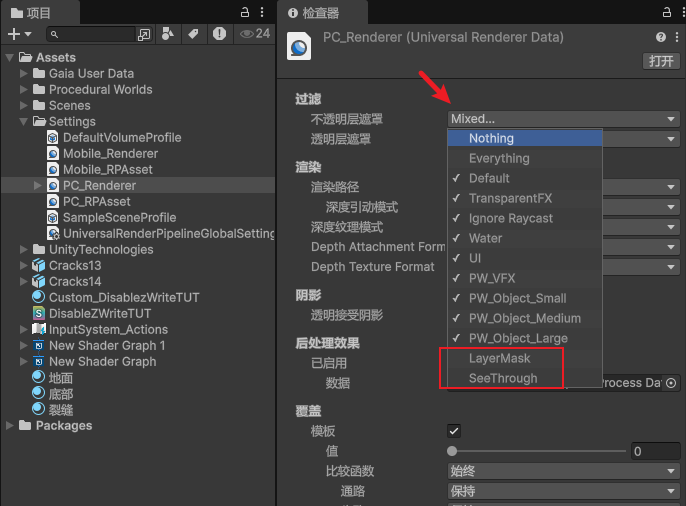Select the SampleSceneProfile asset icon
This screenshot has height=506, width=686.
click(x=52, y=217)
